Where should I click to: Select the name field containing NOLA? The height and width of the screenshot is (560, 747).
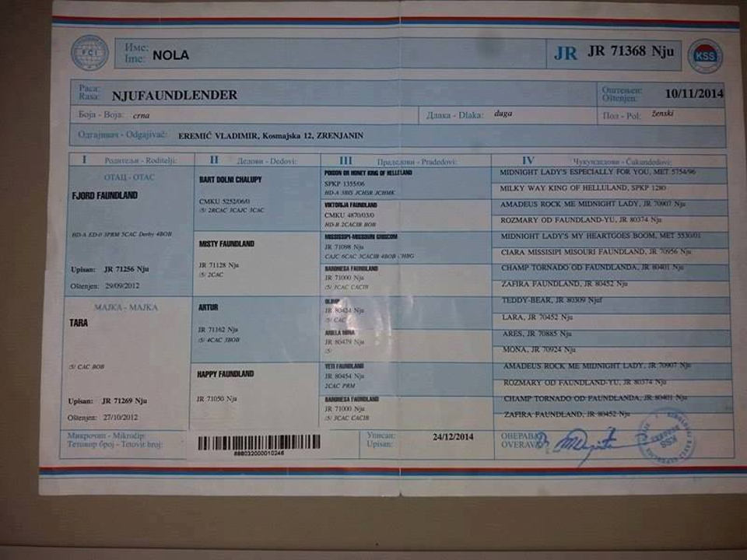170,55
